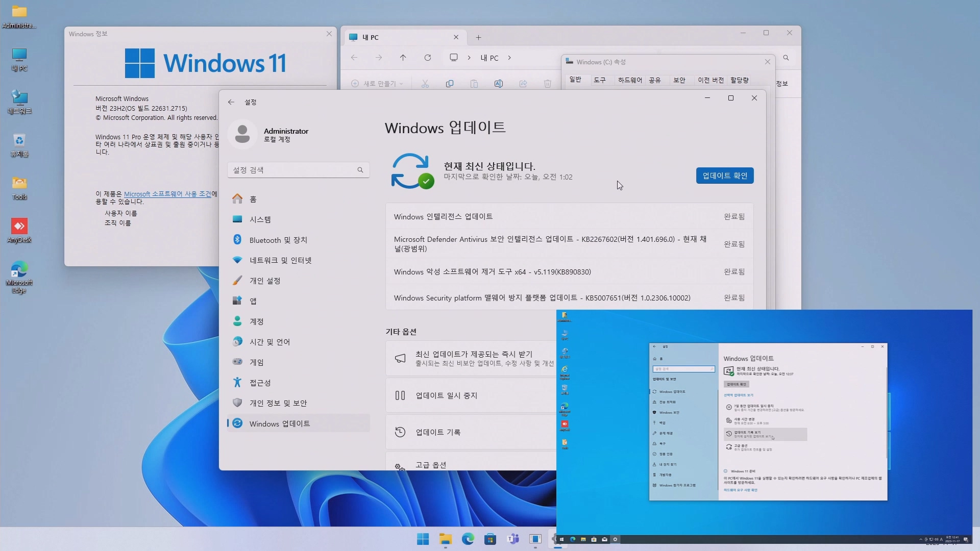This screenshot has height=551, width=980.
Task: Open Start menu on taskbar
Action: click(x=423, y=539)
